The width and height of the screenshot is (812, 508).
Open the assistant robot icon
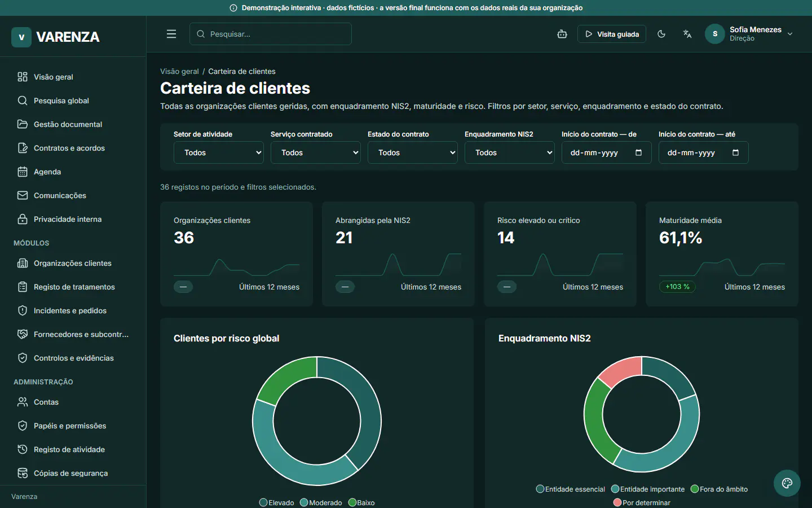(562, 34)
